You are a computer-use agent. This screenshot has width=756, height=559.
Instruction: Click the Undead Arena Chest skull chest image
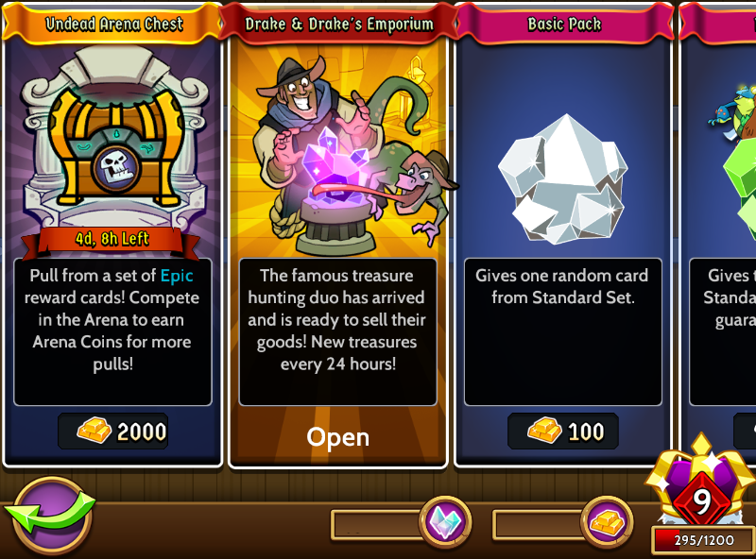coord(114,140)
